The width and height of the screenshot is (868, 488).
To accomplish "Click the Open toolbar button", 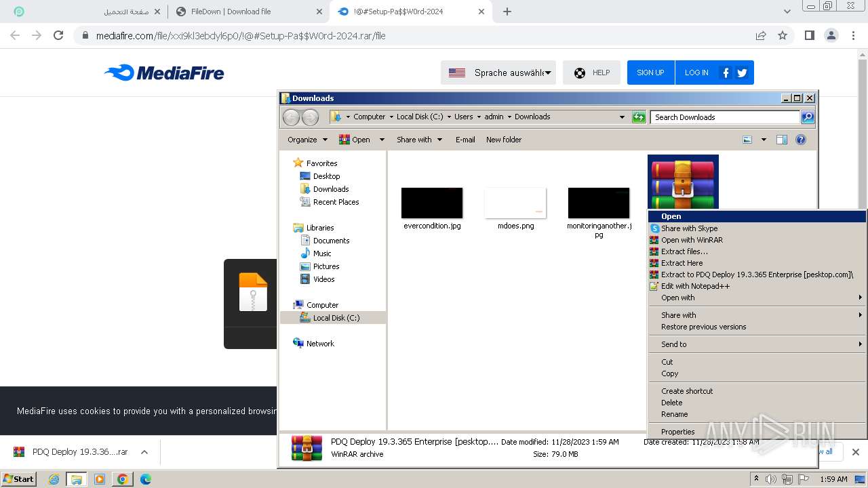I will pos(355,140).
